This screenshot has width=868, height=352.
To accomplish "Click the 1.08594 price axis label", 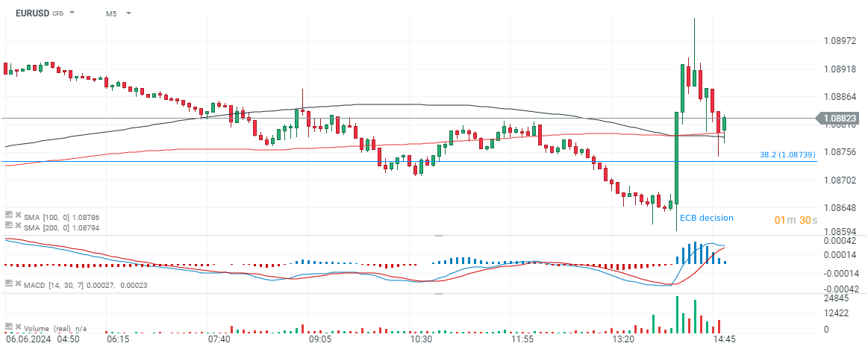I will tap(841, 230).
